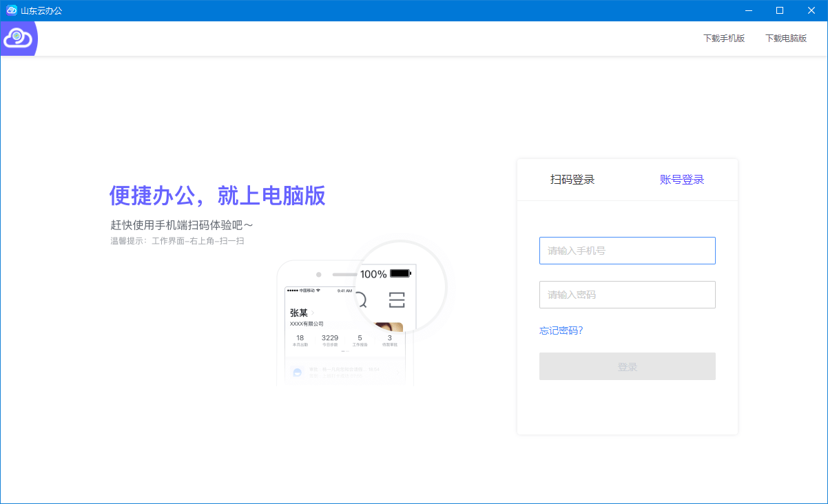Click the battery icon showing 100%
The width and height of the screenshot is (828, 504).
(x=400, y=273)
